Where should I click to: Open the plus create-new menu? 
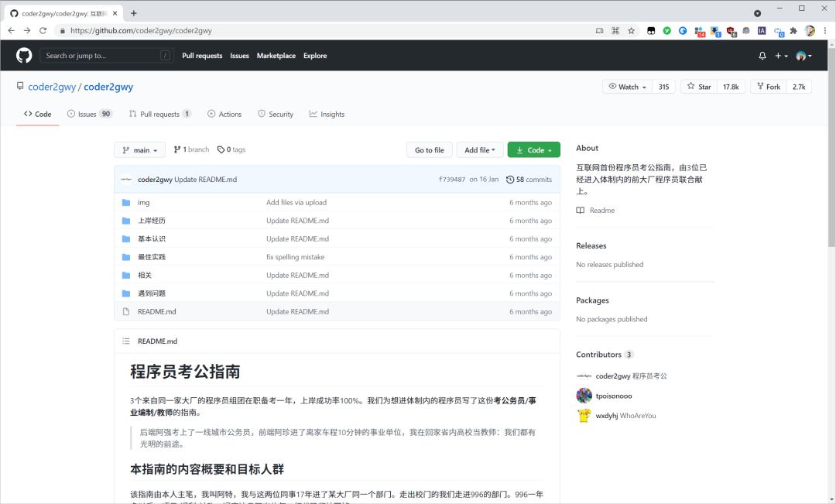[x=781, y=56]
